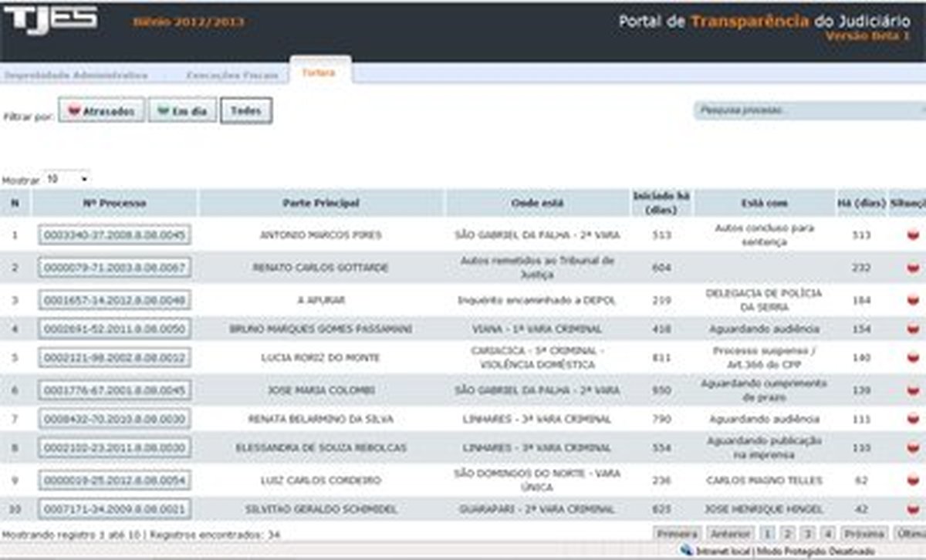
Task: Open process 0001776-67.2001.8.08.0045
Action: (114, 390)
